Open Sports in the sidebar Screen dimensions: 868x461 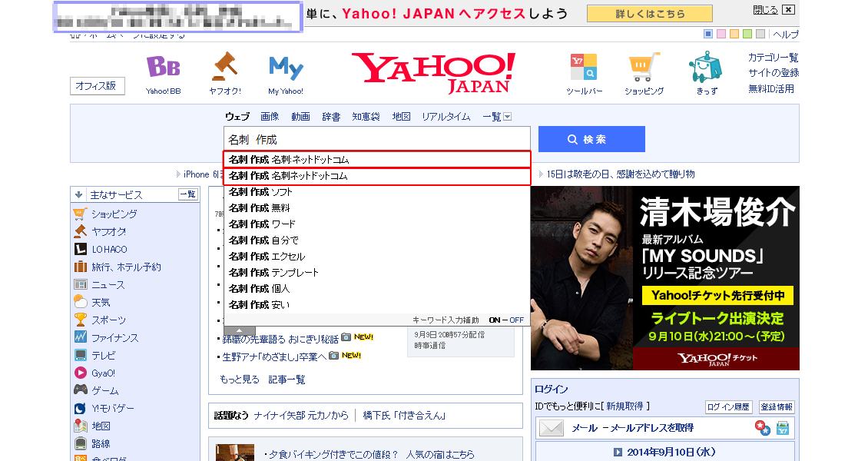point(108,320)
